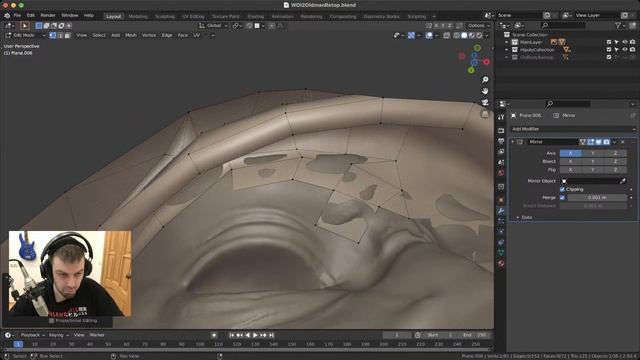Image resolution: width=640 pixels, height=360 pixels.
Task: Open the Render menu
Action: (48, 16)
